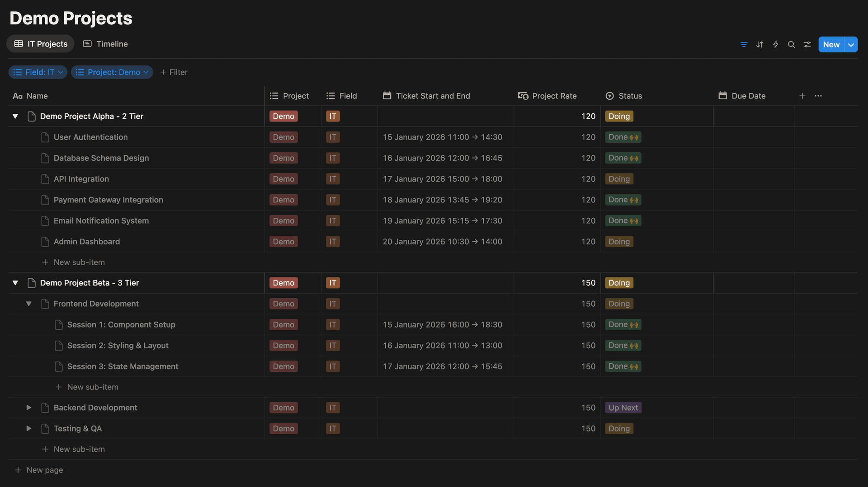Open the column options three-dot menu

818,96
